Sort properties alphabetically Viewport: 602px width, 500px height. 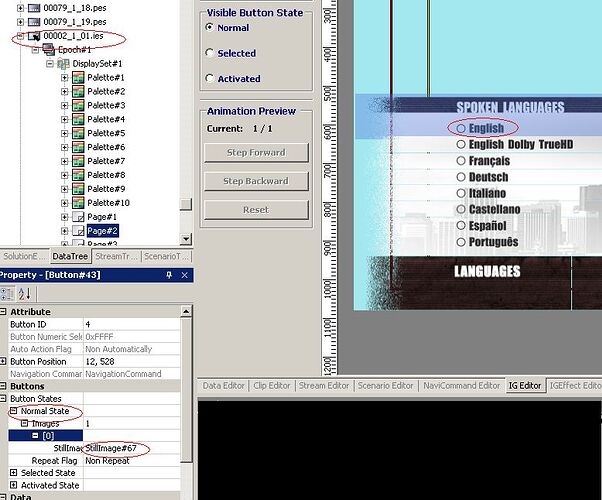tap(24, 294)
